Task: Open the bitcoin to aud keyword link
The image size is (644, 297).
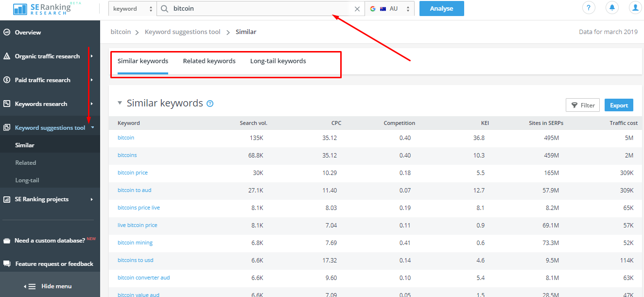Action: point(135,191)
